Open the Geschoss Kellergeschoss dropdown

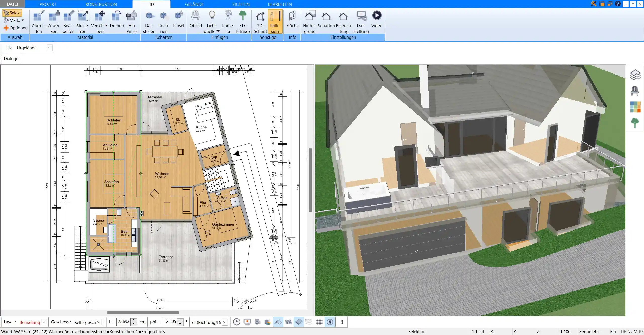[99, 322]
